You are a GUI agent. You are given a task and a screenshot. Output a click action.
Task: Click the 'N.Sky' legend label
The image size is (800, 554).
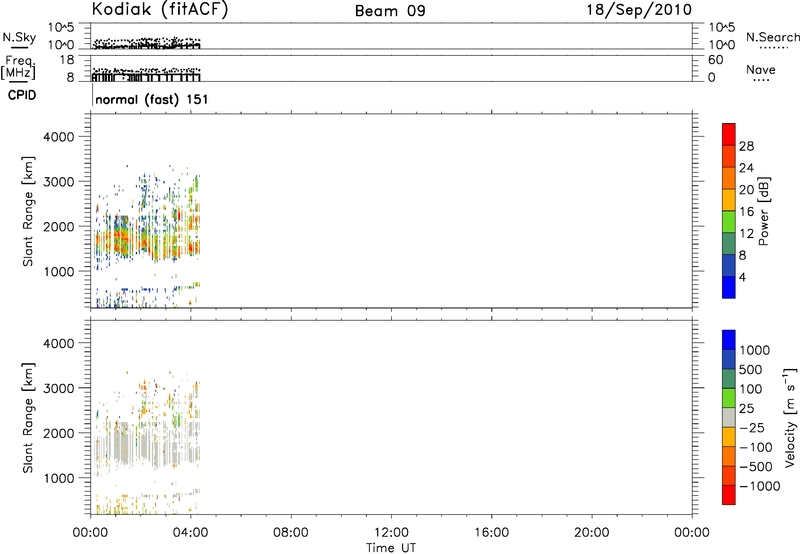click(x=19, y=37)
